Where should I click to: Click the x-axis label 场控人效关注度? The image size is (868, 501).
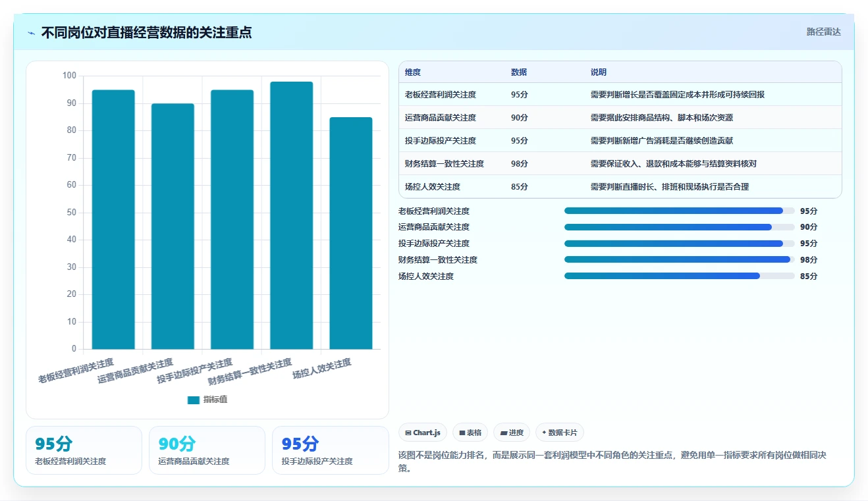click(322, 369)
